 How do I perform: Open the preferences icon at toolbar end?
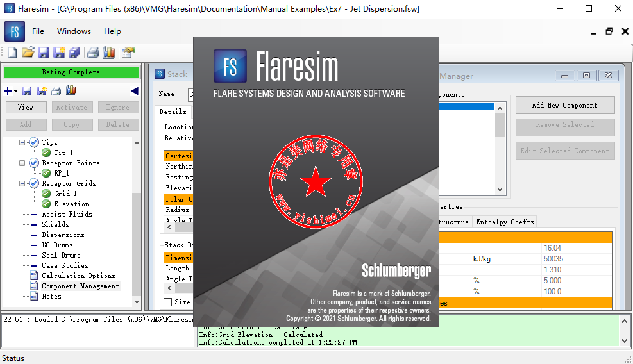(x=128, y=53)
